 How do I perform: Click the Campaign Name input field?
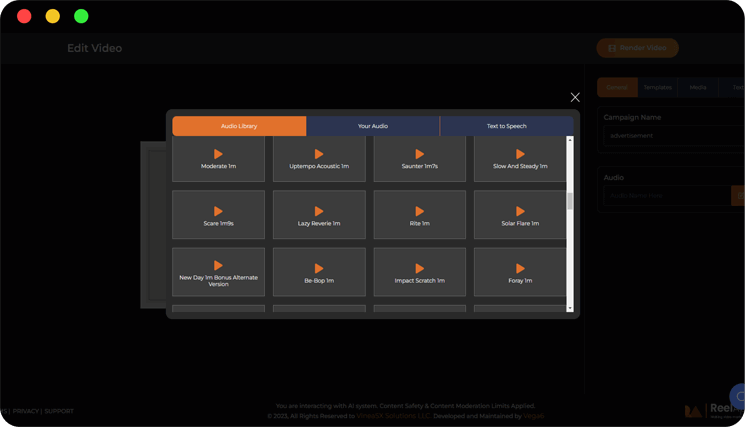click(672, 136)
